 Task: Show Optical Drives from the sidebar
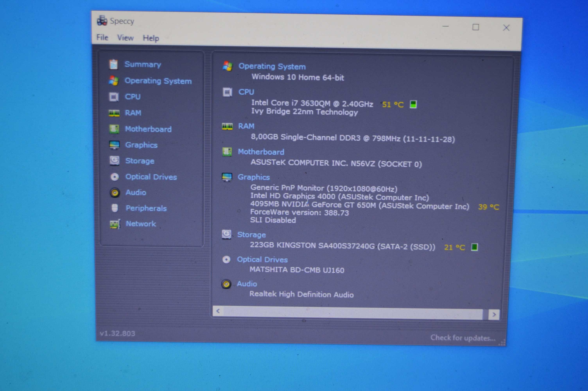click(151, 177)
